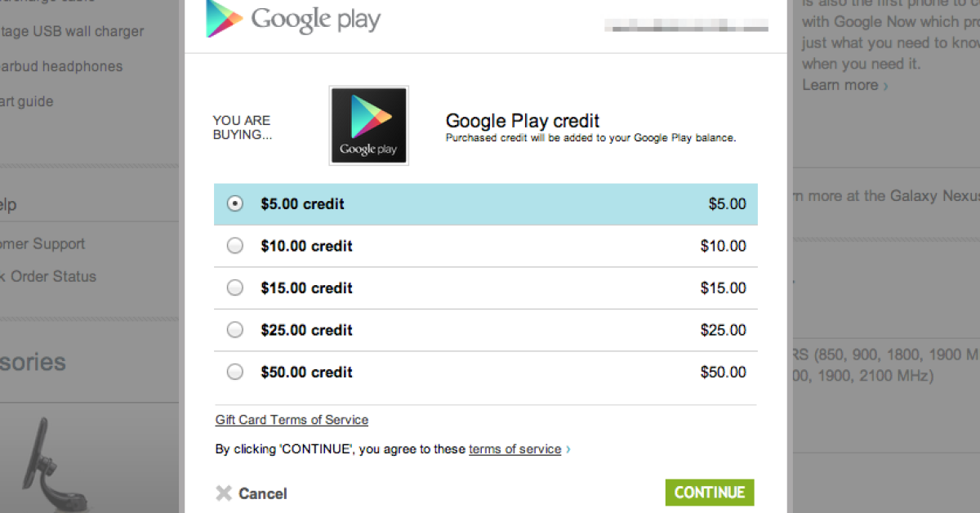This screenshot has width=980, height=513.
Task: Choose the $25.00 credit option
Action: click(x=235, y=330)
